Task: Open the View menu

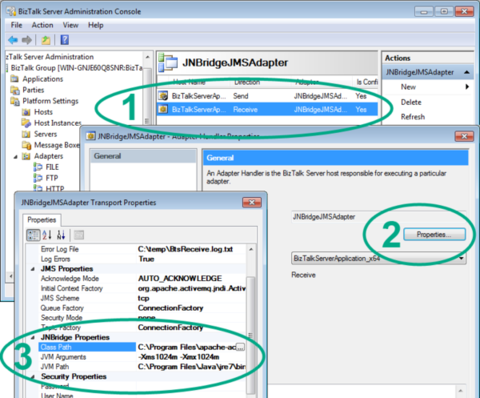Action: (x=71, y=25)
